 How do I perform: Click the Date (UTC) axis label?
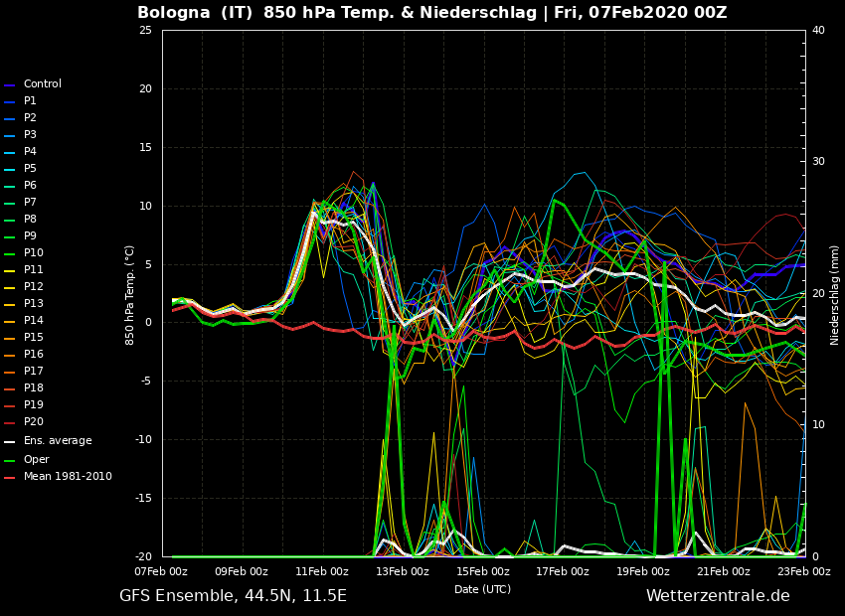click(482, 589)
